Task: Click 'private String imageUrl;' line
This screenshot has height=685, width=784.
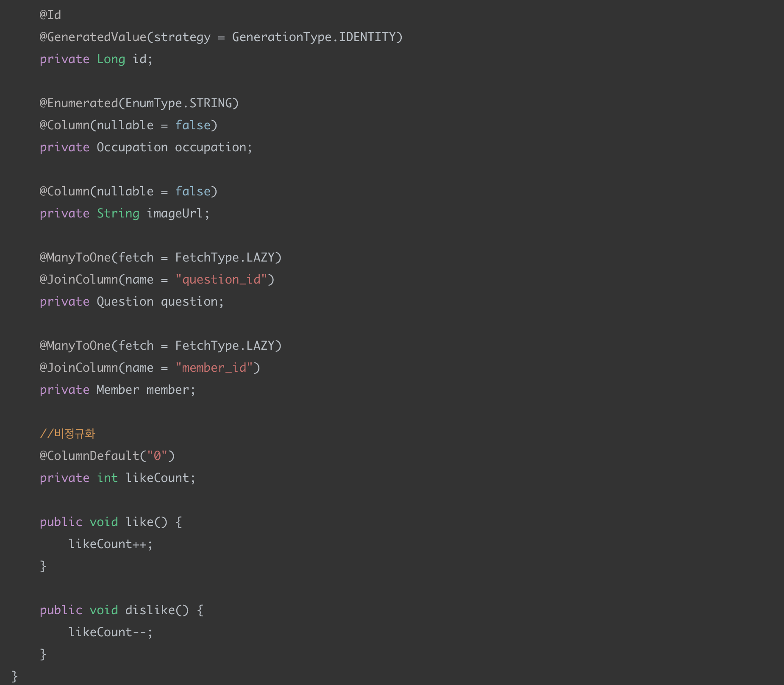Action: tap(125, 213)
